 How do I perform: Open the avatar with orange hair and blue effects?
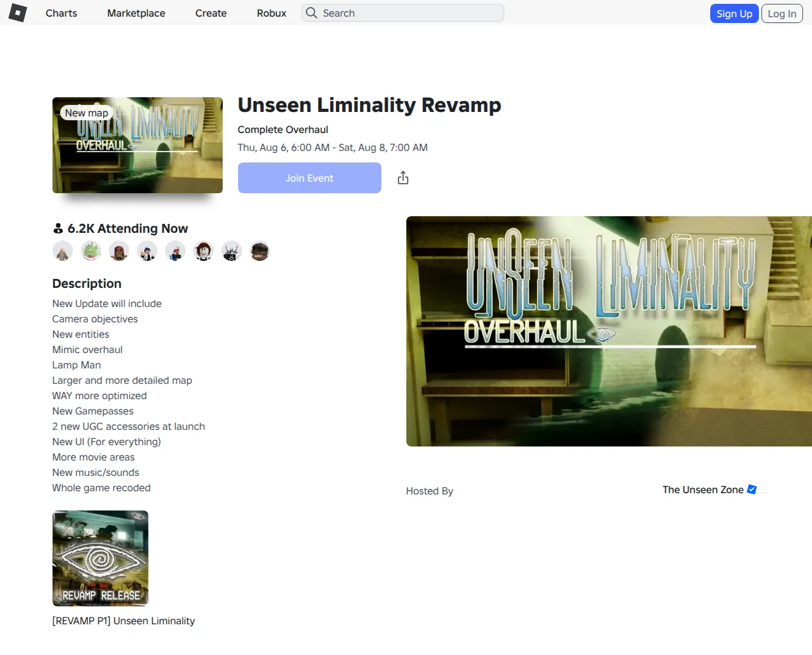175,251
